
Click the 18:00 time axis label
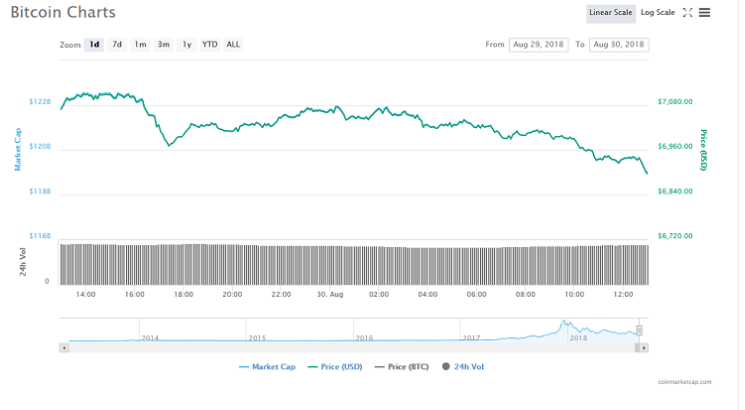(x=183, y=295)
